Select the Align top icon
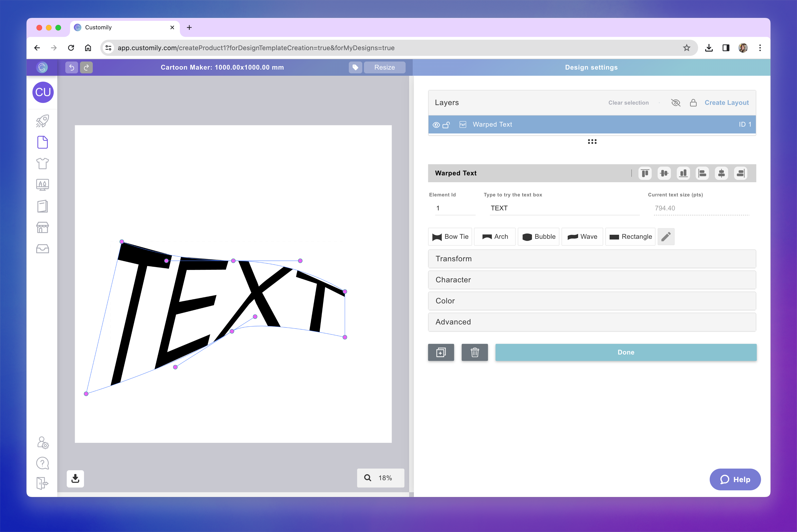Image resolution: width=797 pixels, height=532 pixels. point(645,173)
